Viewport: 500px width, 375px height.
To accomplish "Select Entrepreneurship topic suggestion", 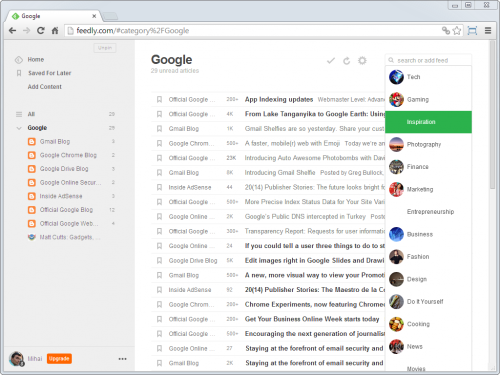I will (x=428, y=212).
